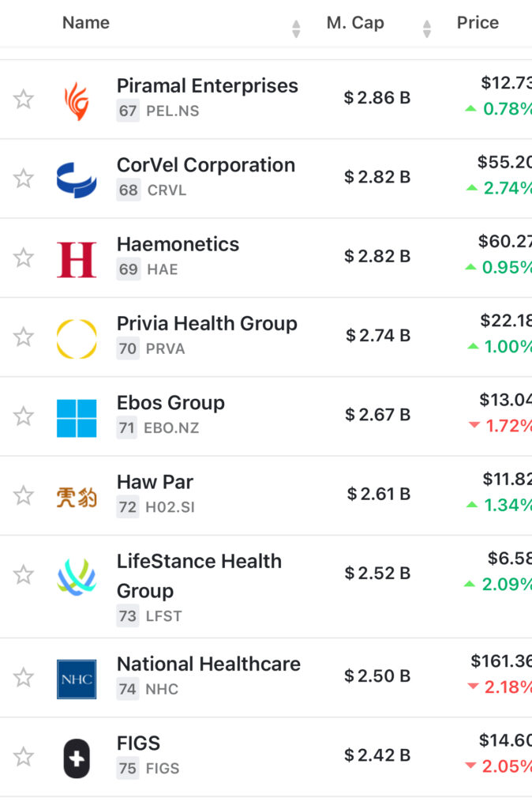Click the LifeStance Health Group logo
Image resolution: width=532 pixels, height=809 pixels.
tap(77, 577)
